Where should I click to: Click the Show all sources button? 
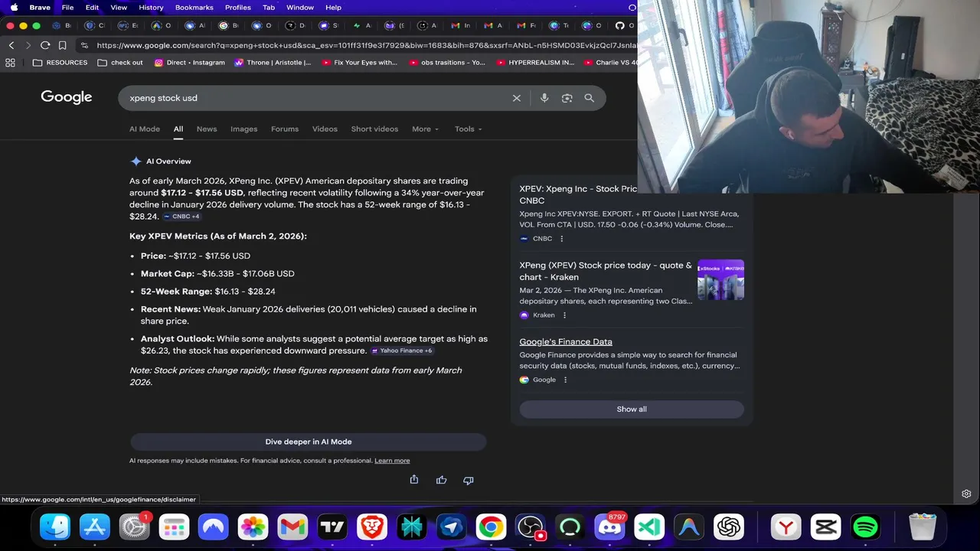click(632, 409)
